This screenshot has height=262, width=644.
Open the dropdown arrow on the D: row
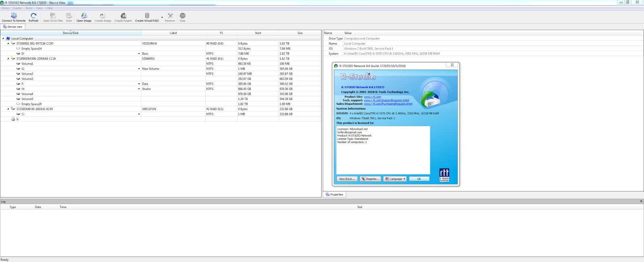139,54
